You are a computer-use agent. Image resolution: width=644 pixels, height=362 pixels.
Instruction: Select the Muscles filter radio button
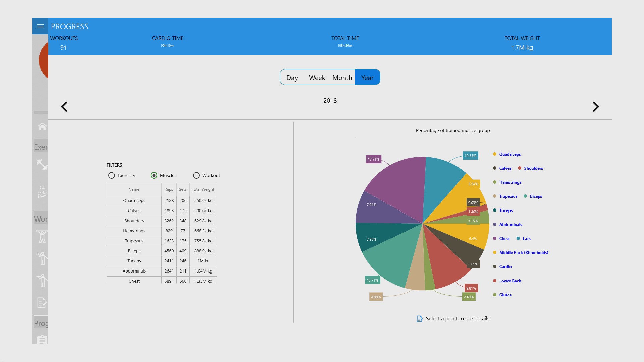point(154,175)
